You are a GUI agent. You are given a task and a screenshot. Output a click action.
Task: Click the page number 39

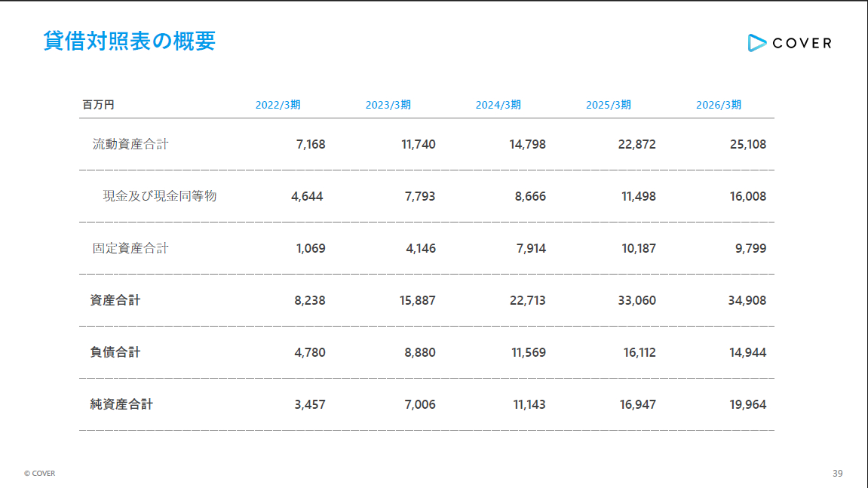coord(838,474)
